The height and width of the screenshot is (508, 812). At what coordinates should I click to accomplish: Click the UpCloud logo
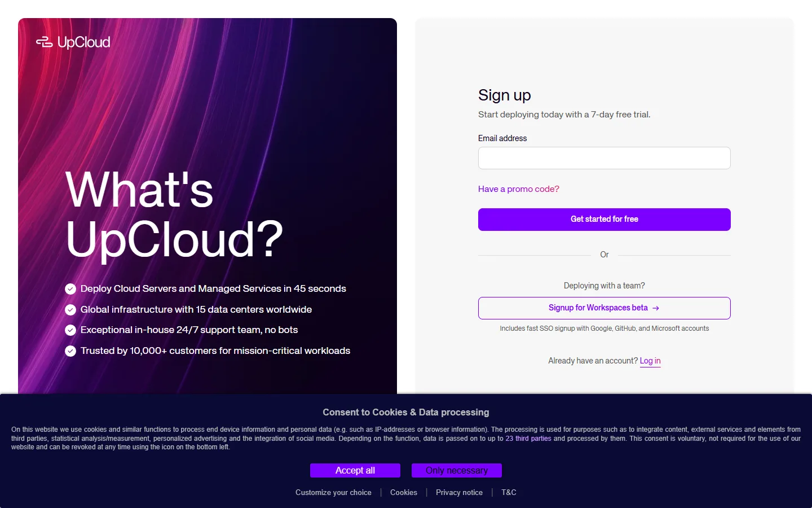73,42
